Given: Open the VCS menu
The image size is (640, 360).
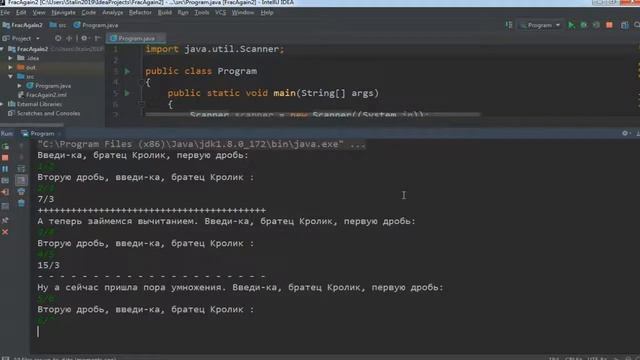Looking at the screenshot, I should point(220,13).
